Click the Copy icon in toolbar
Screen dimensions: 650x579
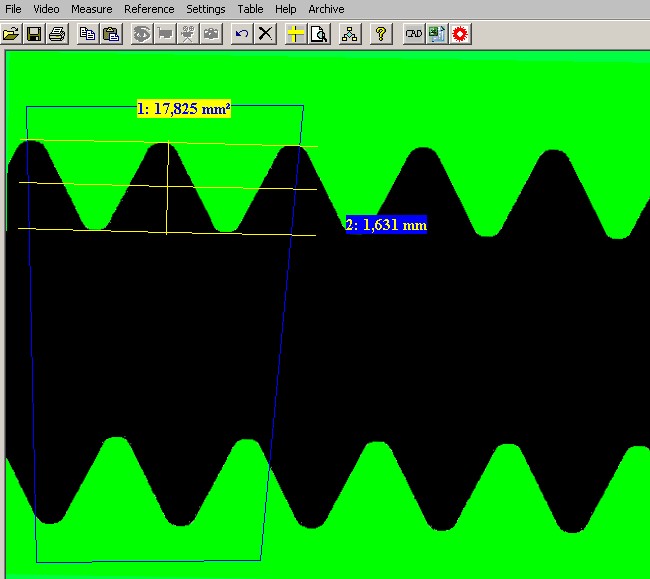(x=88, y=34)
